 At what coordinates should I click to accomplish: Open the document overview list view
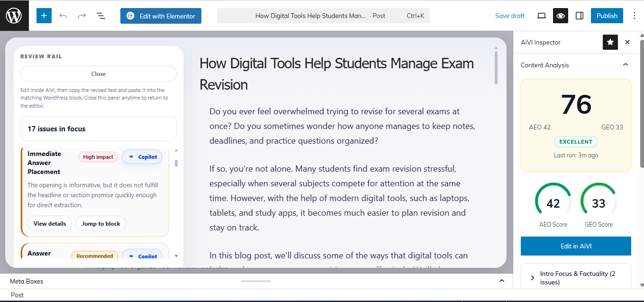pyautogui.click(x=101, y=16)
